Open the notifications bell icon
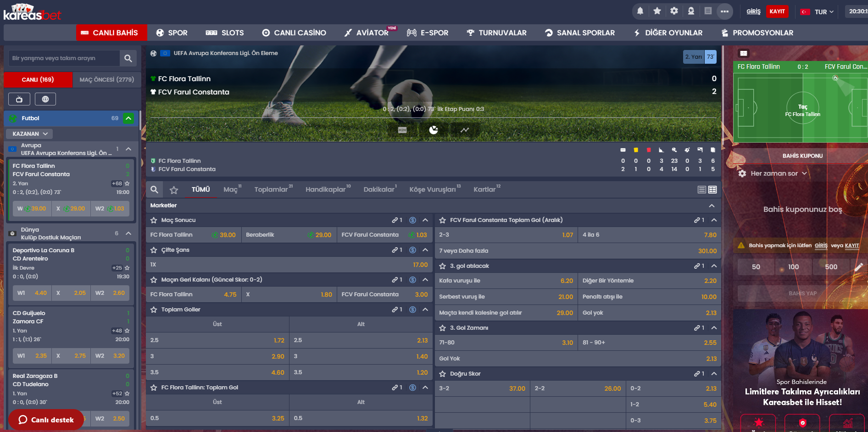Viewport: 868px width, 432px height. (x=640, y=11)
